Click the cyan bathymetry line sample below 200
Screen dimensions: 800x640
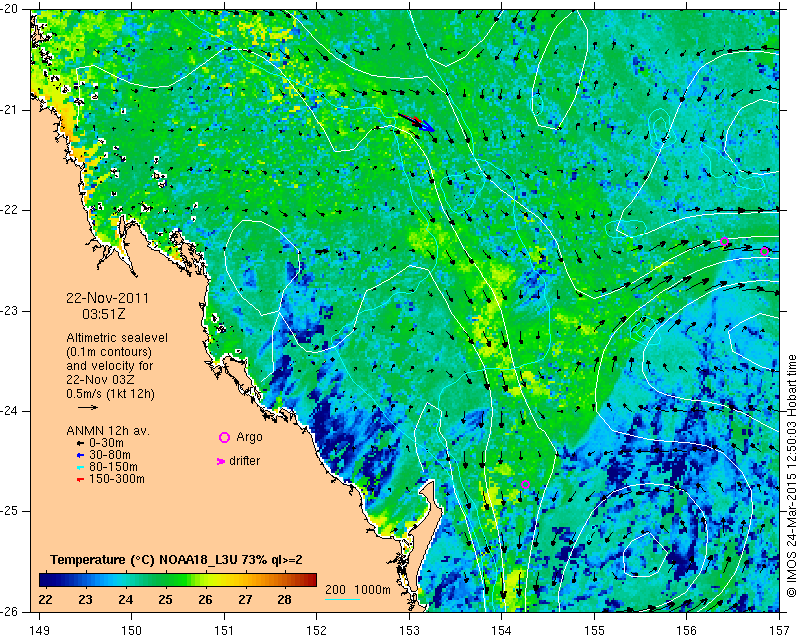click(x=342, y=599)
